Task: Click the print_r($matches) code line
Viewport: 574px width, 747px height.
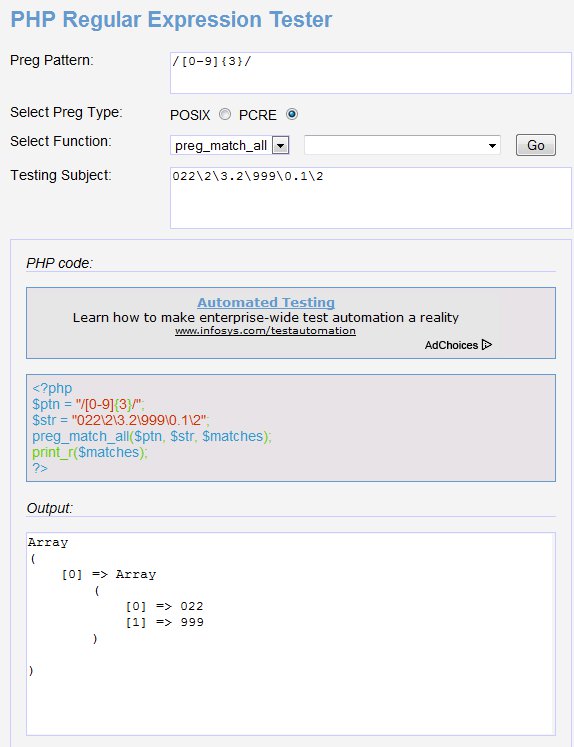Action: click(90, 452)
